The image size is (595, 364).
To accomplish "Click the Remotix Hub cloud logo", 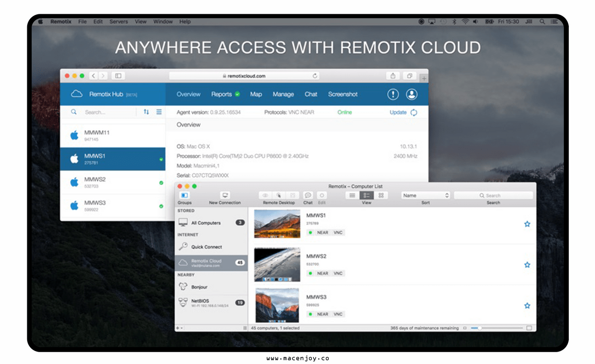I will pos(77,94).
